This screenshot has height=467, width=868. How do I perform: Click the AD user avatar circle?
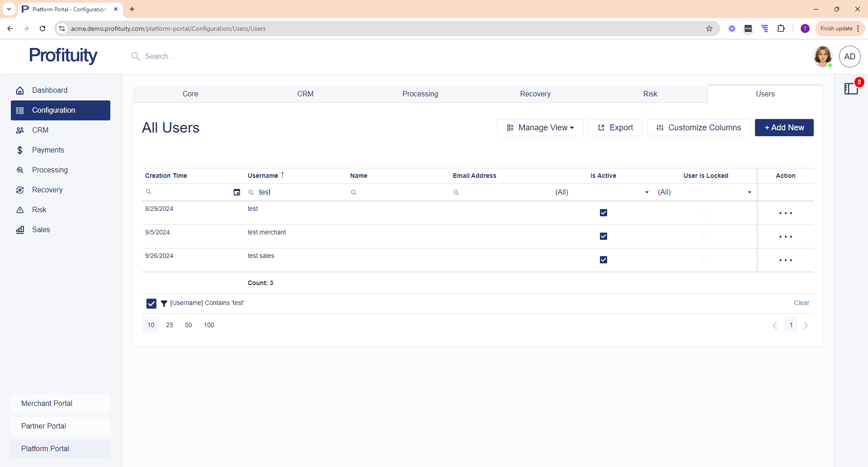(x=849, y=57)
